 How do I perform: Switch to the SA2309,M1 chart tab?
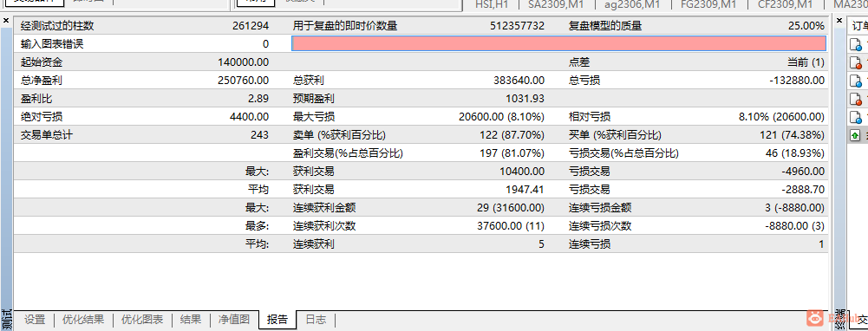pyautogui.click(x=555, y=5)
